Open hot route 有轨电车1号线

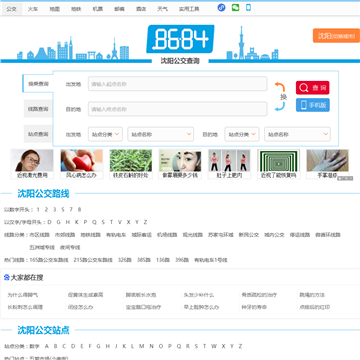(211, 260)
